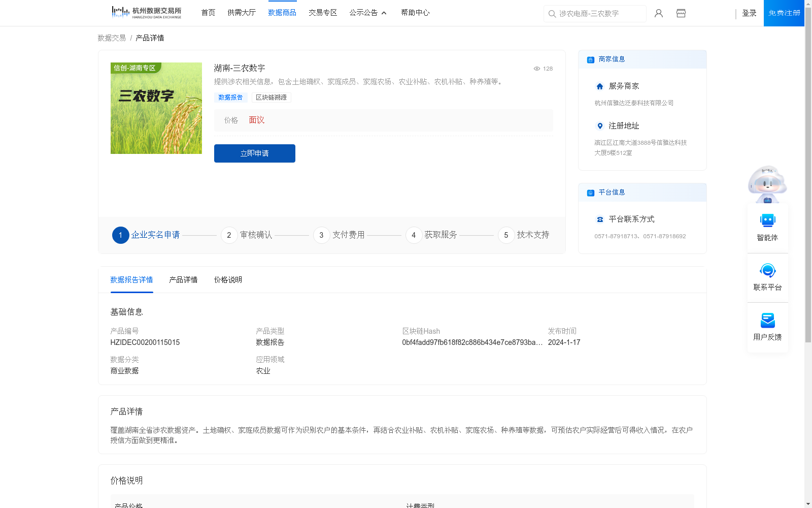
Task: Click the search magnifier icon
Action: 552,14
